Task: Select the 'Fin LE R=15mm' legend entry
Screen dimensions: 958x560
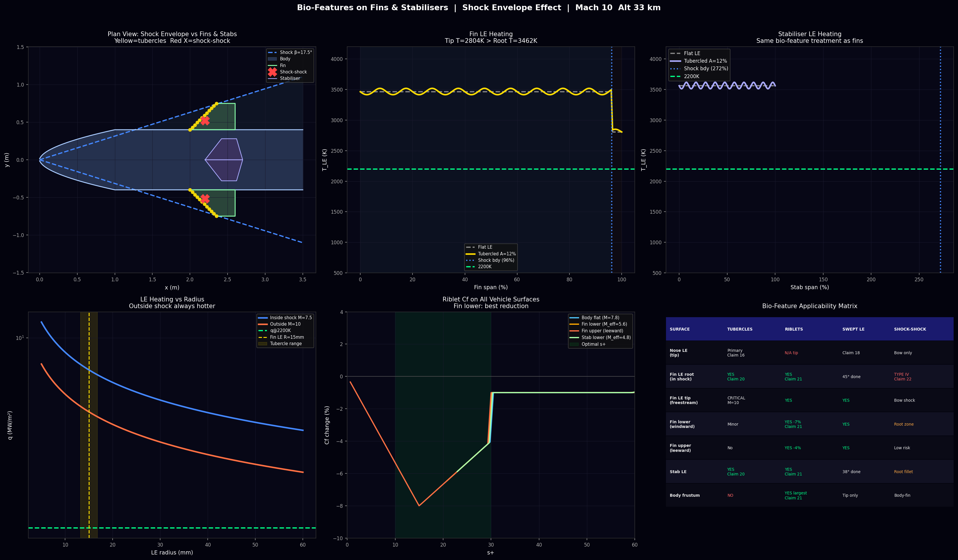Action: 281,337
